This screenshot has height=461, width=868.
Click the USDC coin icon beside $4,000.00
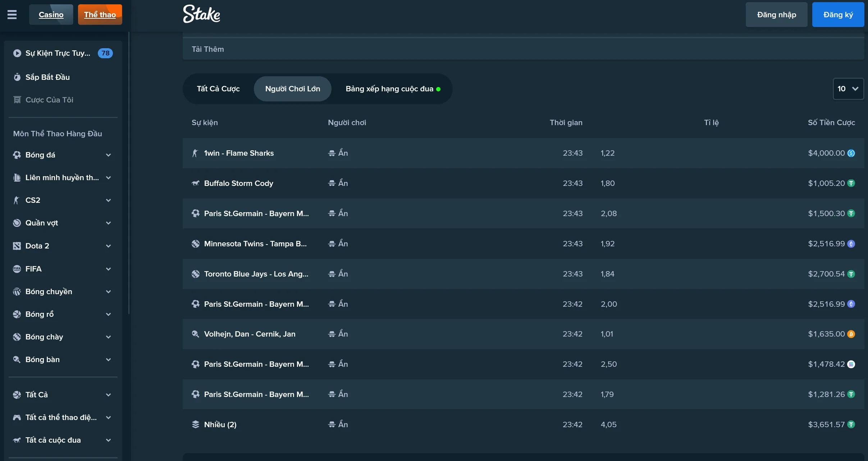click(851, 153)
